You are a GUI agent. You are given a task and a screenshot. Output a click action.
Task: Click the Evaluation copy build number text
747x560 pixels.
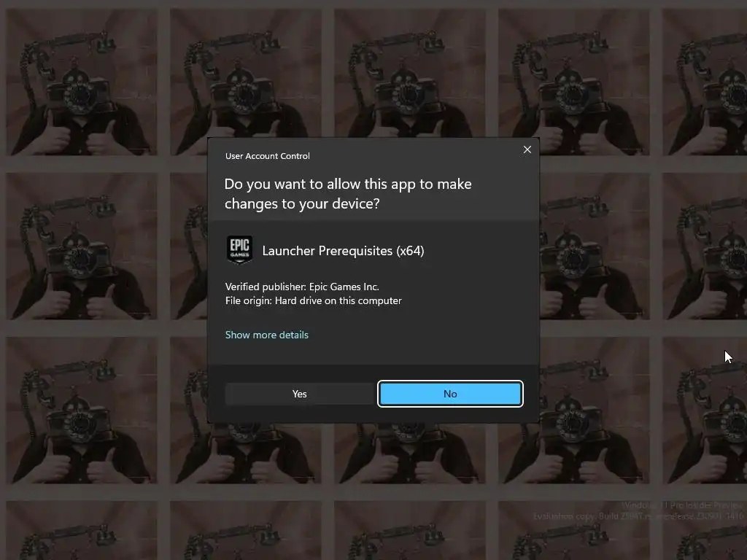point(638,516)
